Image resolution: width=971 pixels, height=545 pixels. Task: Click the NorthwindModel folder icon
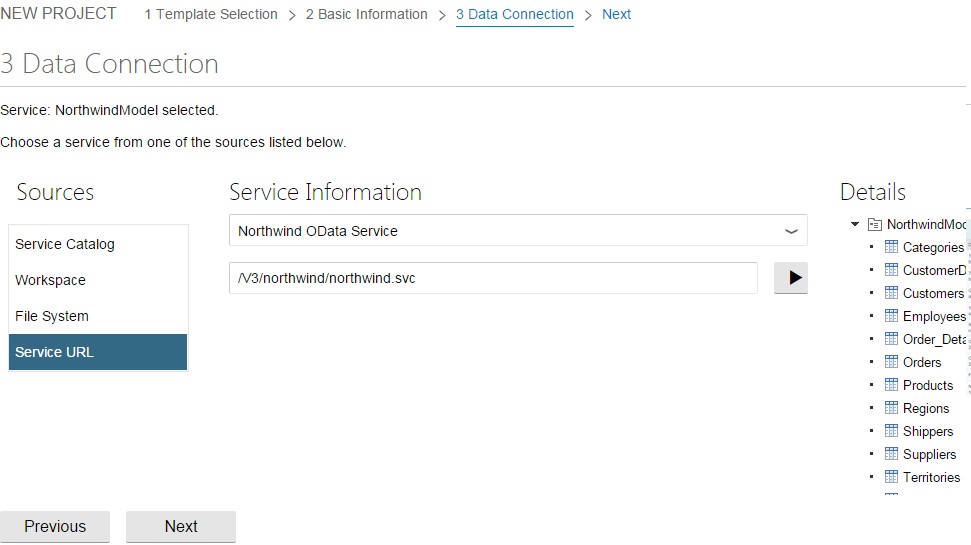coord(874,225)
